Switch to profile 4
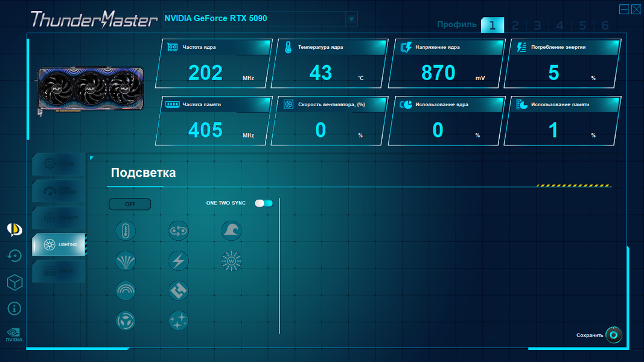 point(560,25)
